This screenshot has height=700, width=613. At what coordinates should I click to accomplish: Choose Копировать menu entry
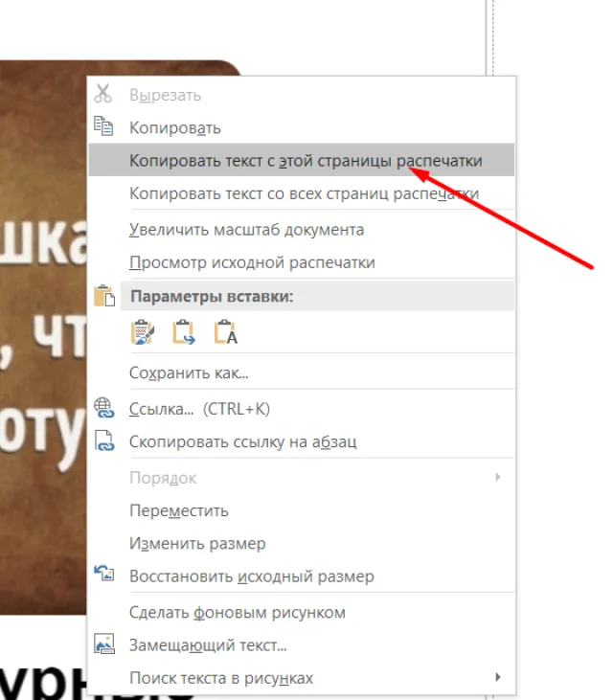pos(302,127)
